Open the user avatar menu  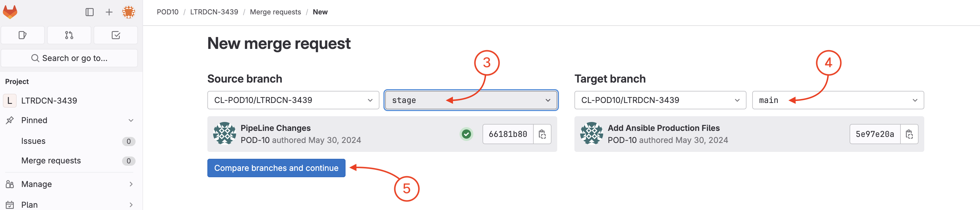[x=129, y=12]
